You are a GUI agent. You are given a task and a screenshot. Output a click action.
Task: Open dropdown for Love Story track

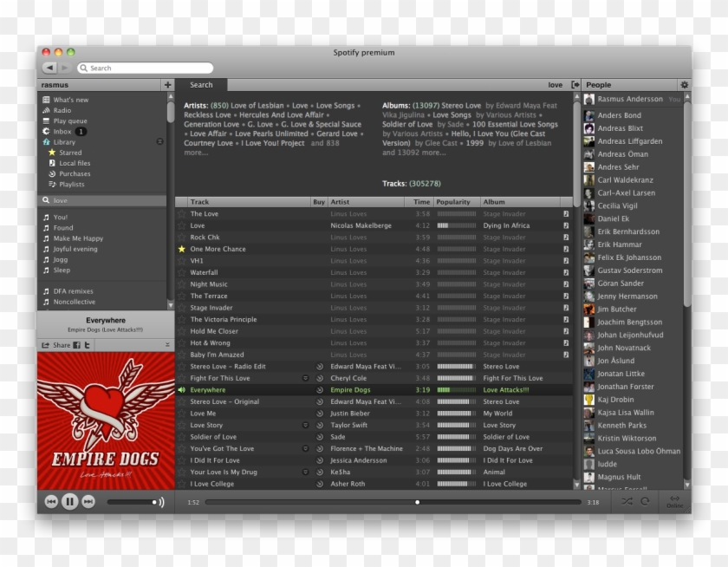coord(305,425)
